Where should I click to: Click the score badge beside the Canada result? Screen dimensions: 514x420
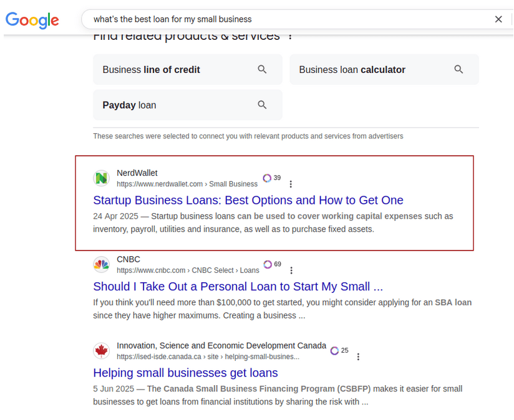pyautogui.click(x=340, y=351)
